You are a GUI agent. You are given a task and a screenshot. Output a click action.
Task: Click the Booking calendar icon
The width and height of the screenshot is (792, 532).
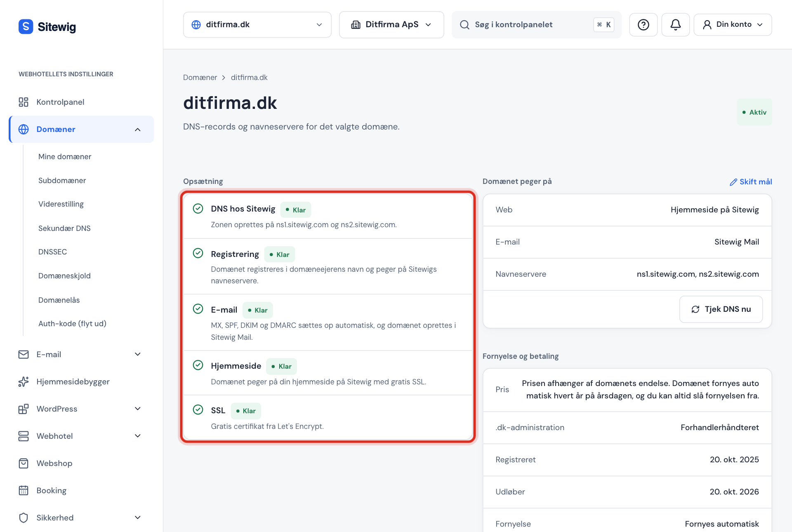tap(24, 490)
